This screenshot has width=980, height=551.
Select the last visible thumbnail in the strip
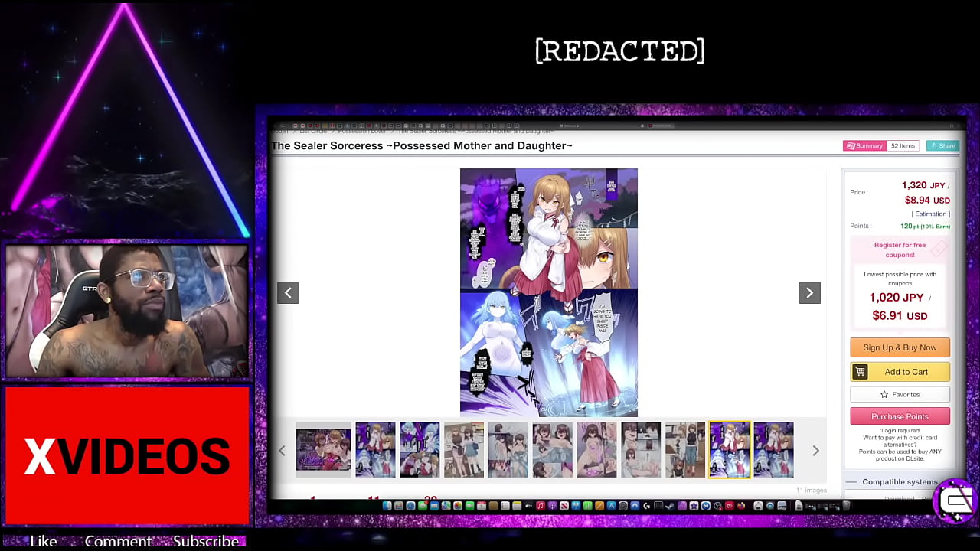[773, 450]
